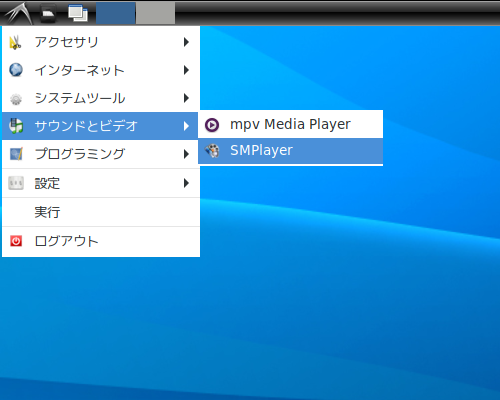Launch mpv Media Player from submenu
The width and height of the screenshot is (500, 400).
point(290,125)
